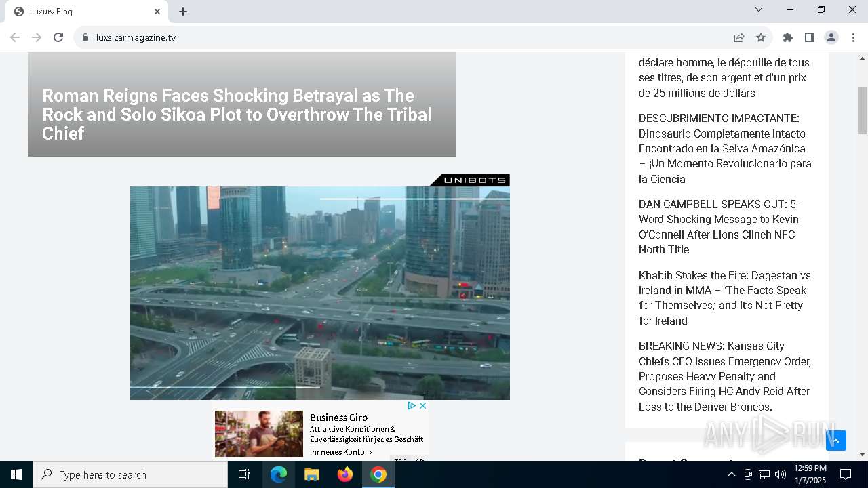View site information lock icon
The height and width of the screenshot is (488, 868).
click(x=85, y=37)
